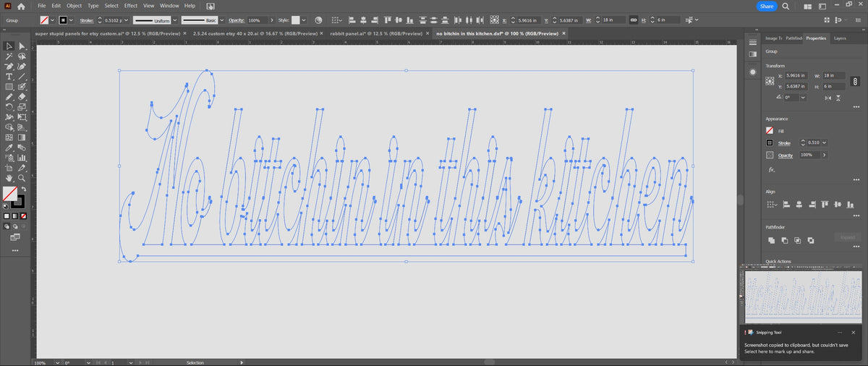Select the Direct Selection tool
Screen dimensions: 868x366
pos(22,46)
